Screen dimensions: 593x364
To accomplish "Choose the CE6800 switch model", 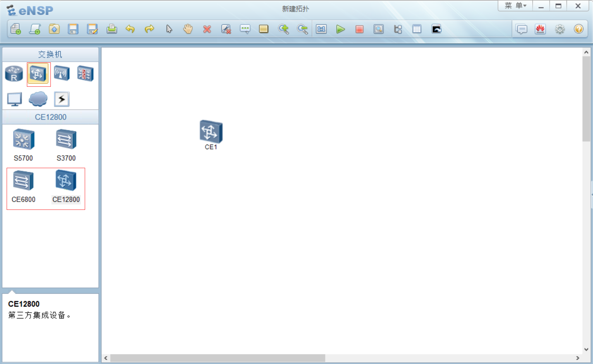I will pyautogui.click(x=24, y=186).
